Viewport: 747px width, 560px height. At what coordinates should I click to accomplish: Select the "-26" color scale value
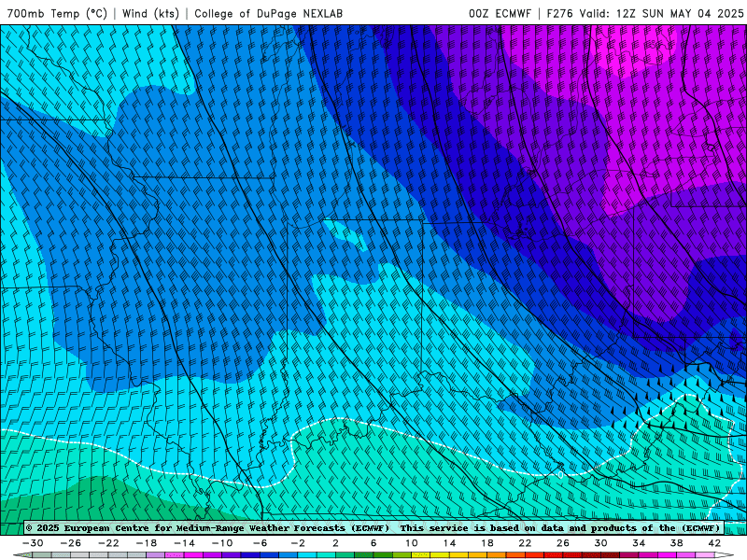[71, 543]
